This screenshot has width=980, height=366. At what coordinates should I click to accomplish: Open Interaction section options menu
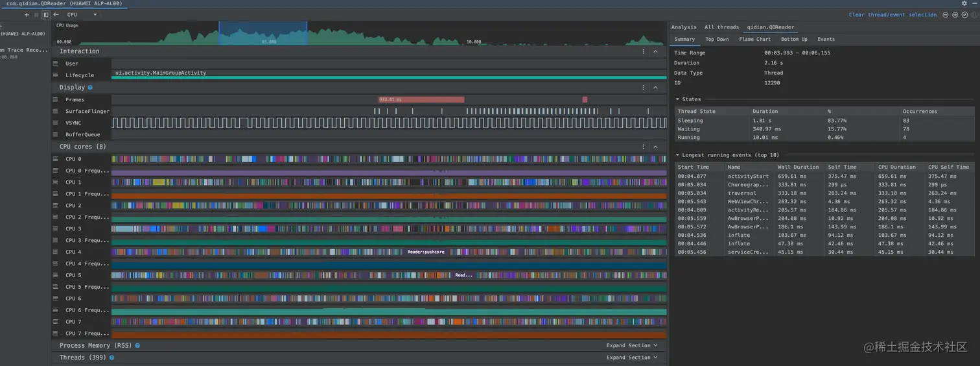pyautogui.click(x=644, y=51)
